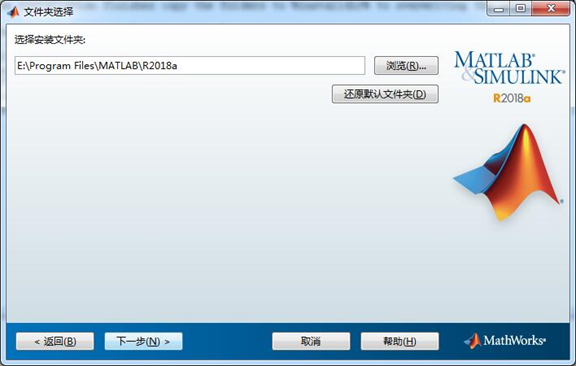
Task: Click the installation folder path field
Action: (190, 66)
